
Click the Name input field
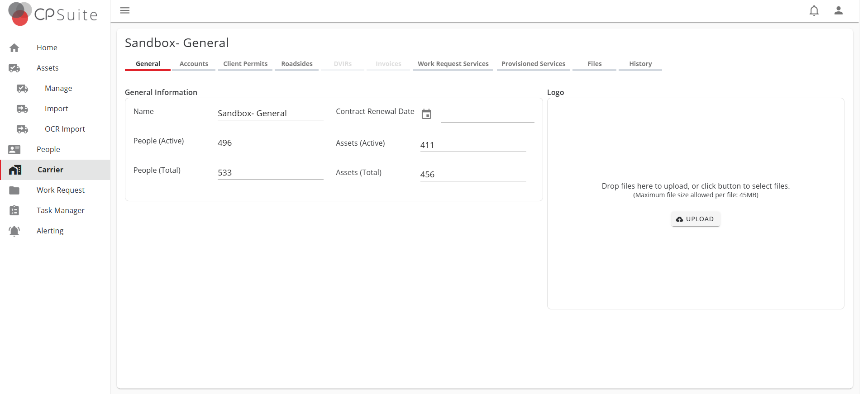(270, 114)
